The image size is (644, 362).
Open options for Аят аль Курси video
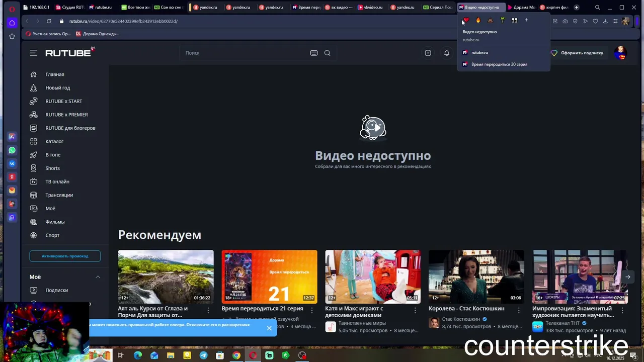(x=208, y=310)
